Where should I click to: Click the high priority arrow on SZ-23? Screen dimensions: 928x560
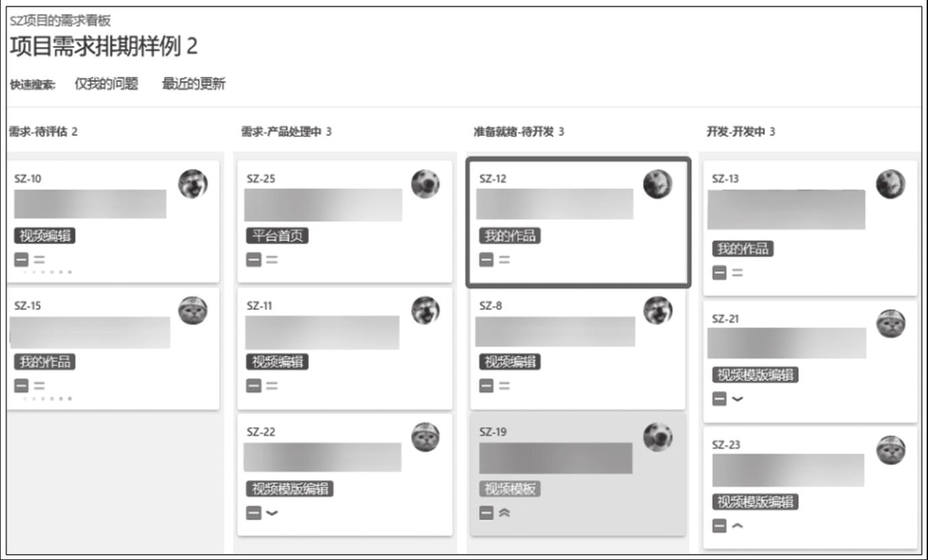pyautogui.click(x=737, y=526)
